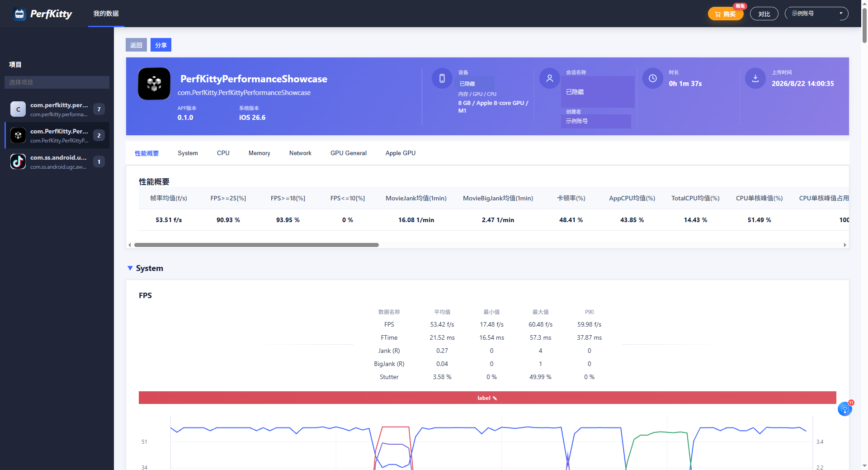Click the CPU单核峰值(%) column header

(x=759, y=198)
